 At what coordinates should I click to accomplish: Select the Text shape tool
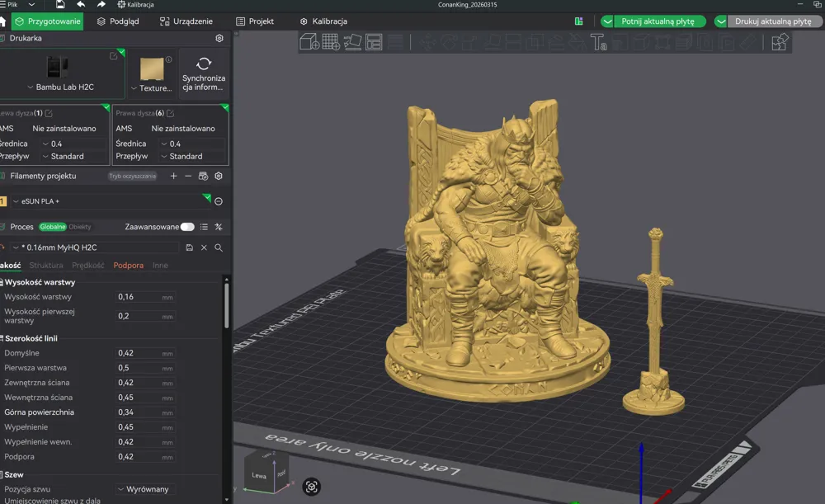point(599,42)
